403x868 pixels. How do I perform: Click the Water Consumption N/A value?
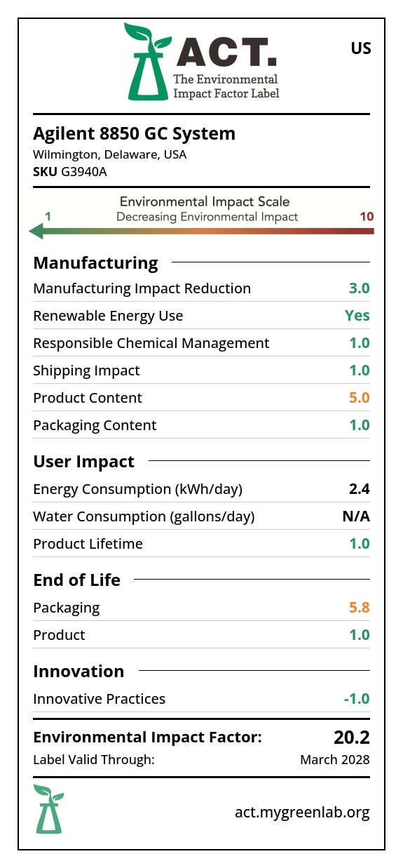[x=356, y=516]
